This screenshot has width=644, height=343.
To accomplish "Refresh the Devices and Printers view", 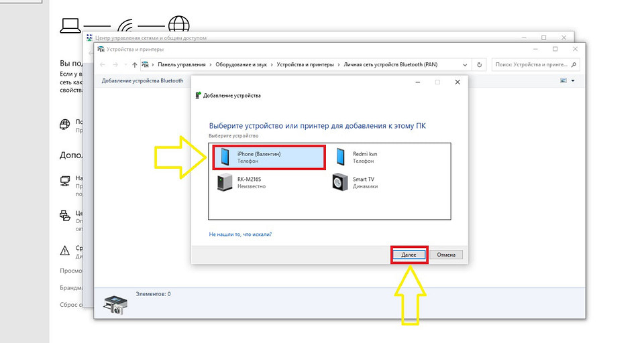I will 479,65.
